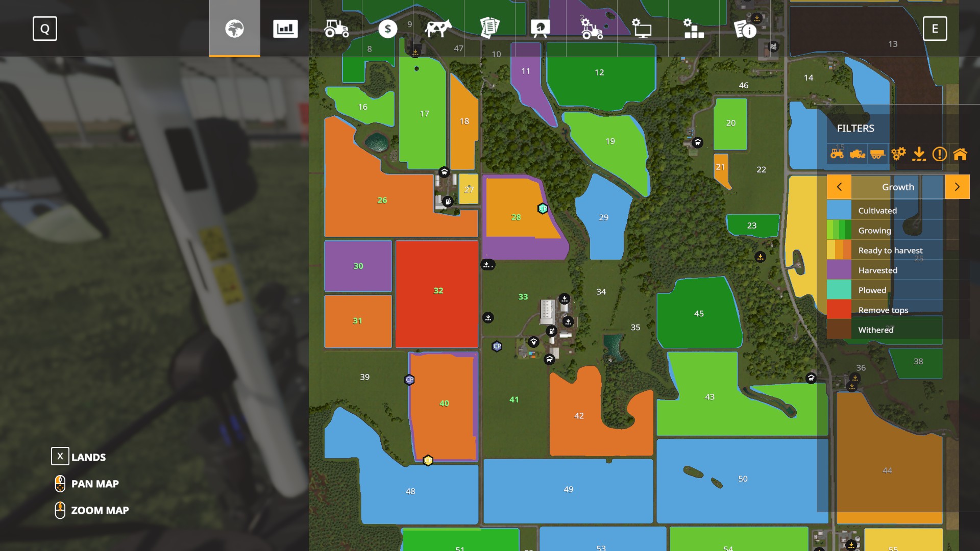Toggle the harvester map filter

[857, 154]
